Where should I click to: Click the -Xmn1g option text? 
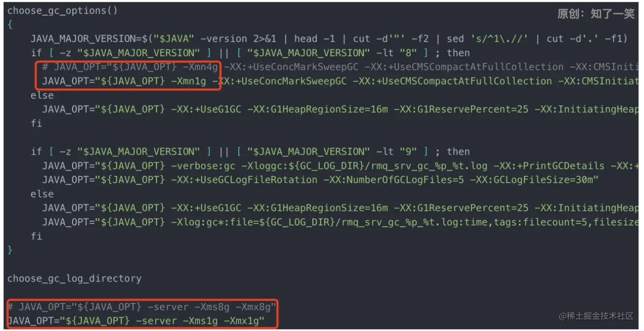coord(188,81)
